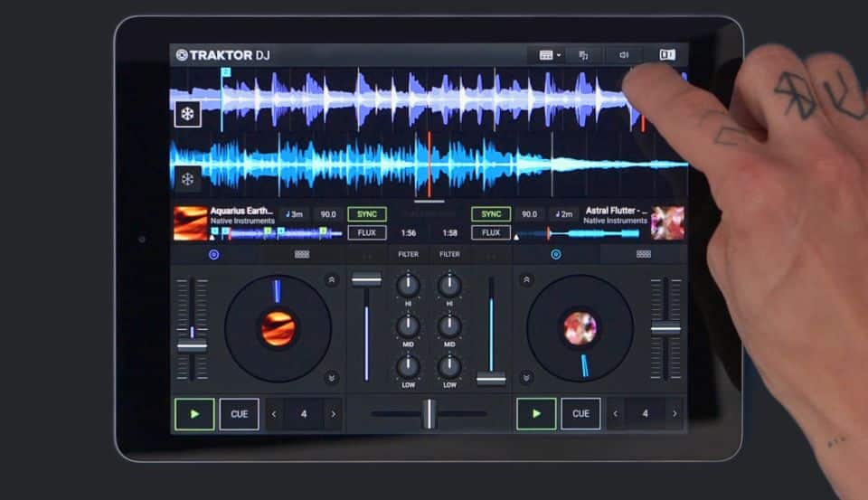The width and height of the screenshot is (868, 500).
Task: Click the left channel HI EQ knob
Action: click(408, 285)
